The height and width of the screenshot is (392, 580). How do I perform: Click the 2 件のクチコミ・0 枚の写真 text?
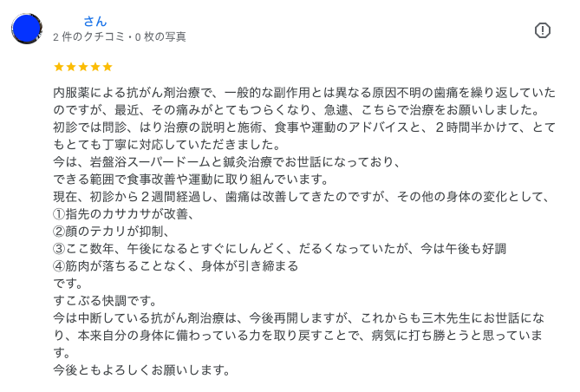tap(119, 37)
